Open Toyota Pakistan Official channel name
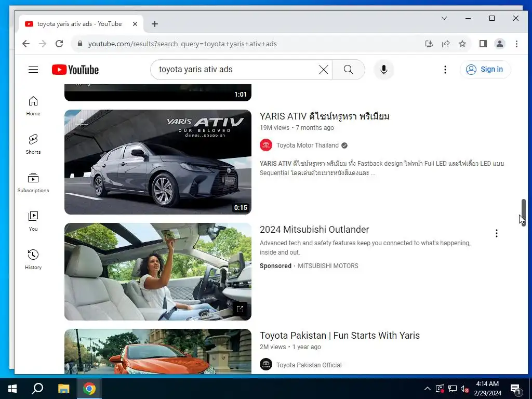Image resolution: width=532 pixels, height=399 pixels. point(309,365)
